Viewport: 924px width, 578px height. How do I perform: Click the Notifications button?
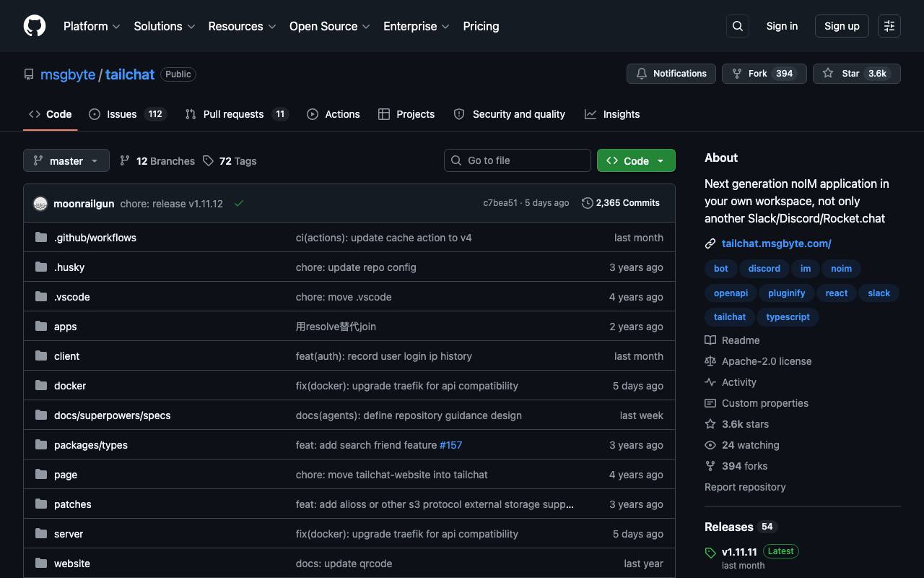coord(671,74)
